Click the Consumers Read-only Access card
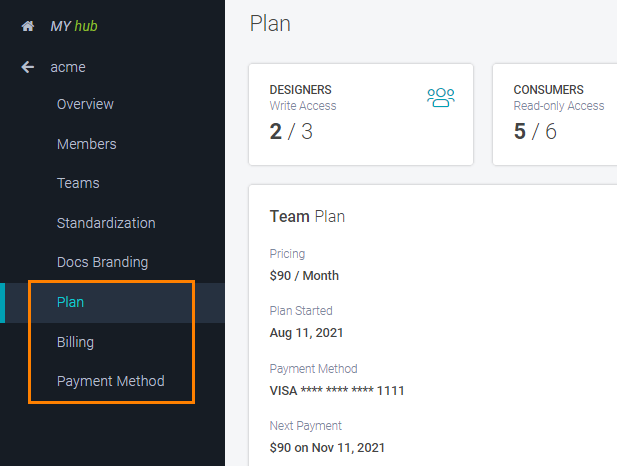This screenshot has height=466, width=617. coord(555,114)
